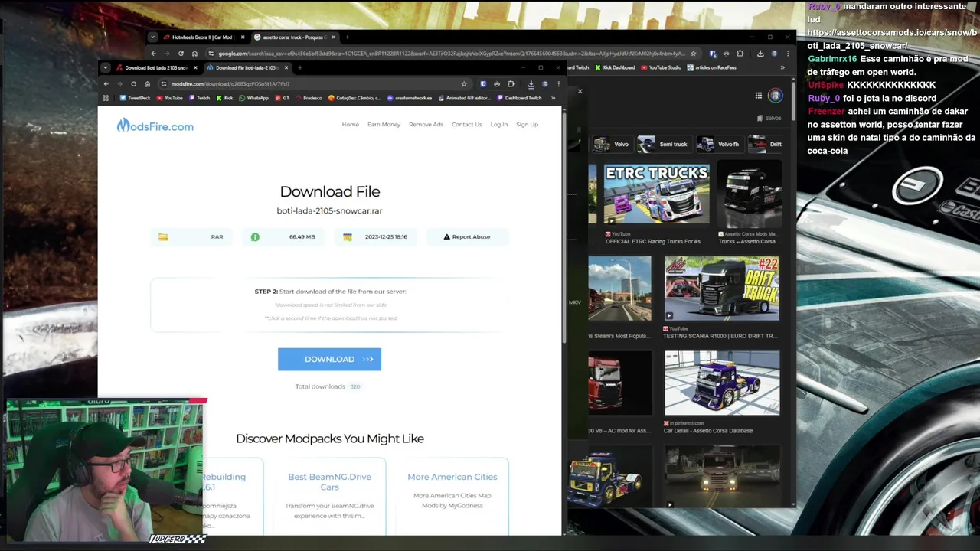The image size is (980, 551).
Task: Click the back arrow in the ModsFire window
Action: (x=106, y=83)
